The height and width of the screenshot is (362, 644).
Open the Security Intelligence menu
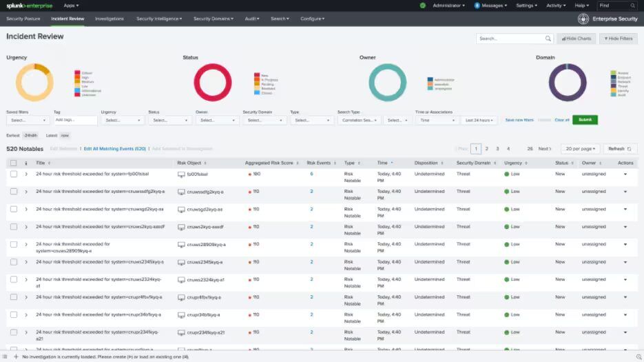159,19
